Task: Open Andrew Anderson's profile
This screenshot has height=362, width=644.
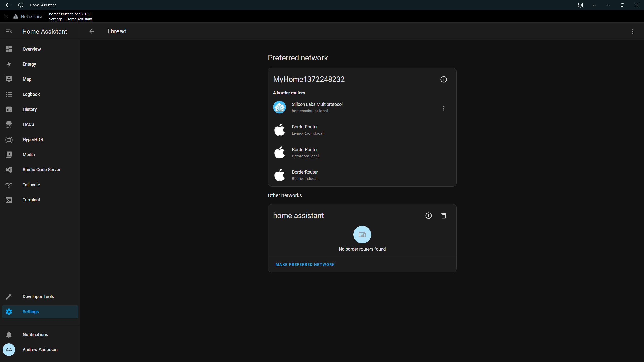Action: 40,349
